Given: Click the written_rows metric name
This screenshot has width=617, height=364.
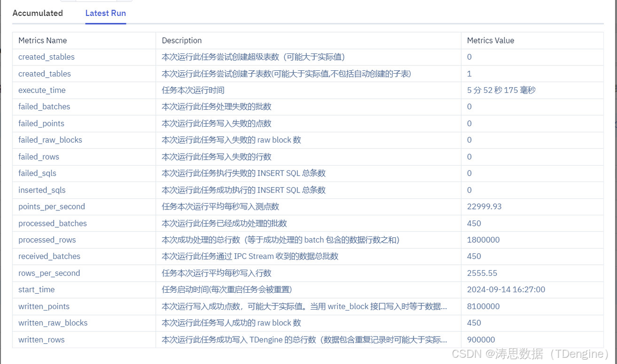Looking at the screenshot, I should pos(41,339).
